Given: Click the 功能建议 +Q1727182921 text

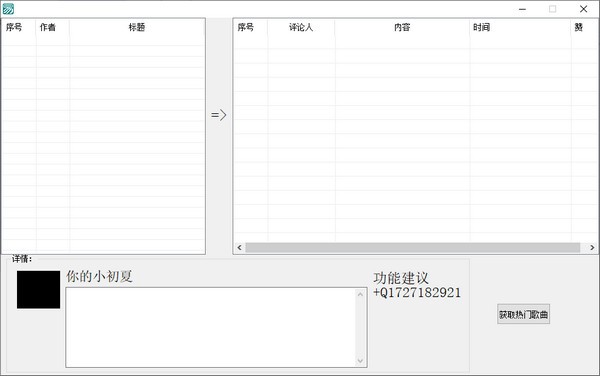Looking at the screenshot, I should click(x=417, y=285).
